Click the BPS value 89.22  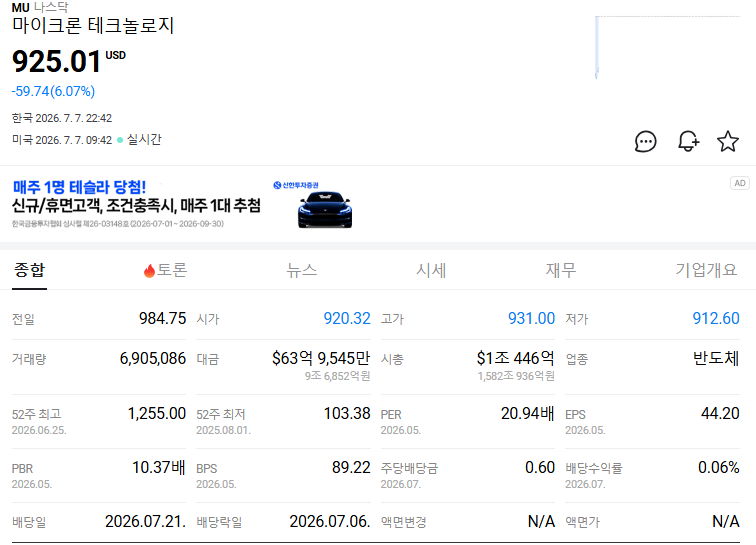pyautogui.click(x=351, y=467)
